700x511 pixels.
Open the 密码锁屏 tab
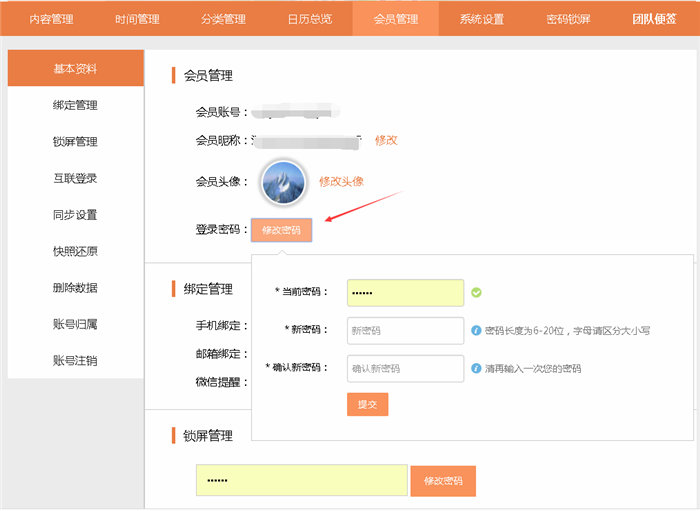coord(568,19)
